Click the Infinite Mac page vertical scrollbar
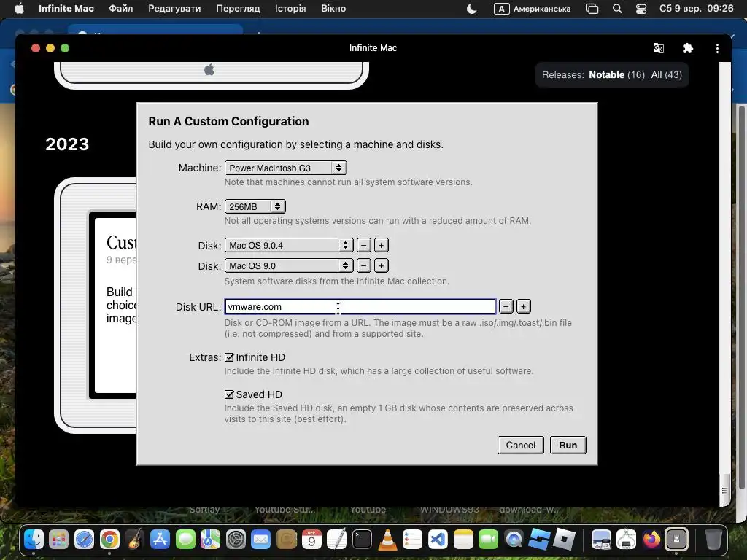This screenshot has width=747, height=560. point(724,284)
